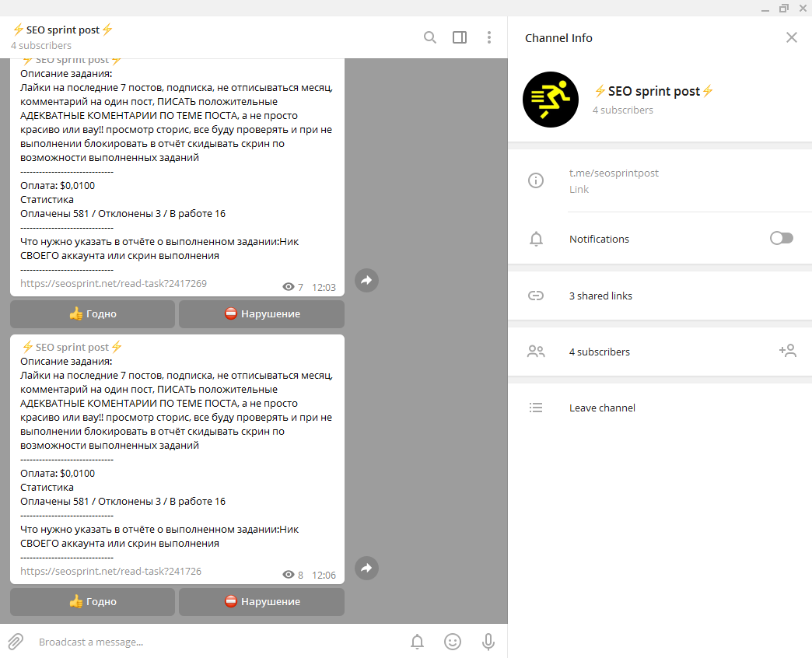Open the read-task?2417269 link
Screen dimensions: 812x658
114,283
